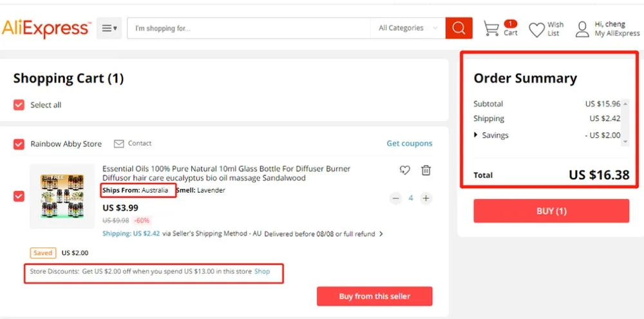Image resolution: width=644 pixels, height=319 pixels.
Task: Toggle the Essential Oils item checkbox
Action: [x=19, y=196]
